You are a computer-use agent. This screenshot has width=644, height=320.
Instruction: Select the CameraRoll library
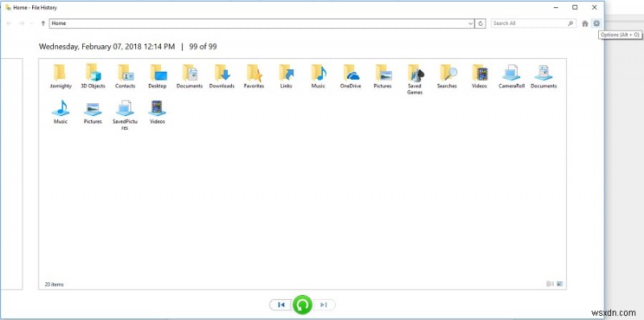[x=511, y=76]
